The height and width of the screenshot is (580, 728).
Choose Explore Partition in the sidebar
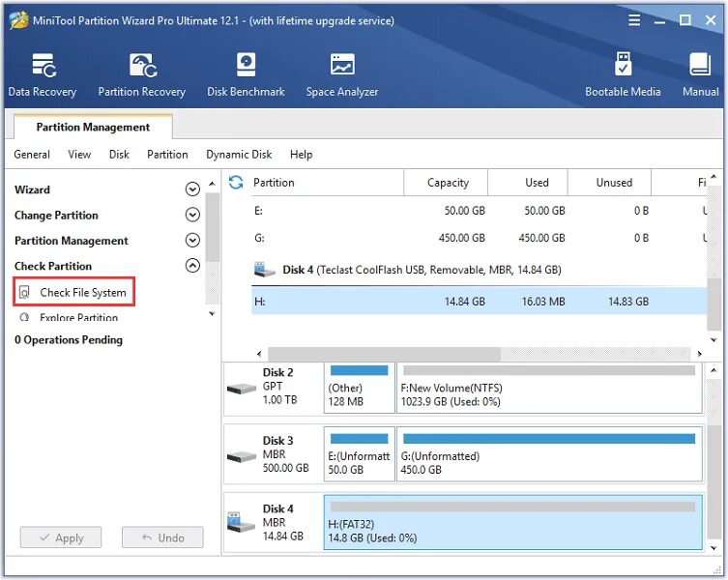point(78,317)
